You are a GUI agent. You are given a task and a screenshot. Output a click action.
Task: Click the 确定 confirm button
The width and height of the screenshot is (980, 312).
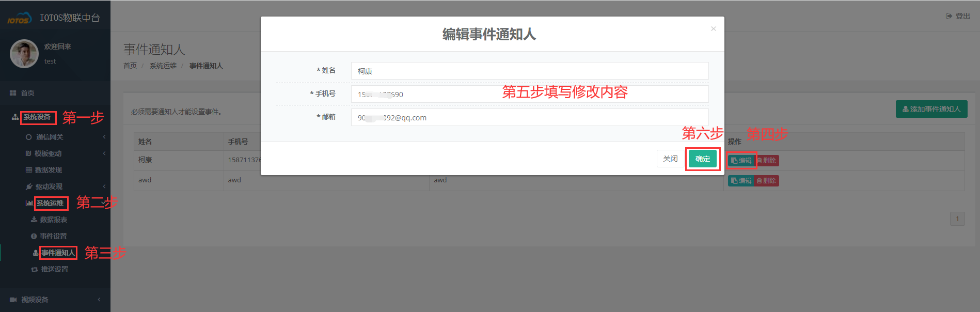(703, 159)
